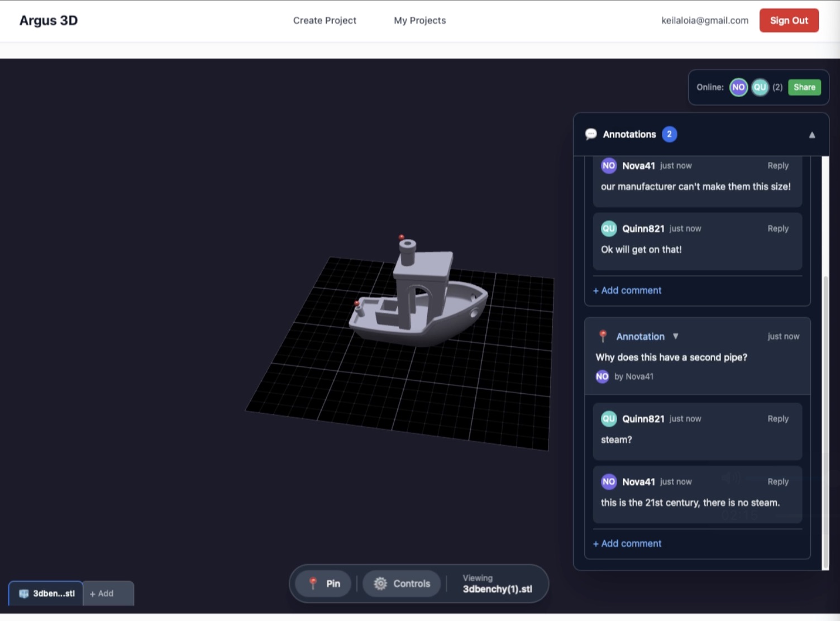Screen dimensions: 840x621
Task: Select the Pin tool
Action: (x=323, y=584)
